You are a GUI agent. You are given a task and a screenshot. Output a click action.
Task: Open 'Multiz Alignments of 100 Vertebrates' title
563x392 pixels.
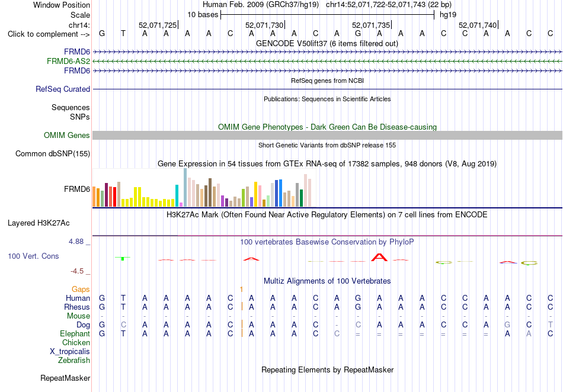click(327, 281)
